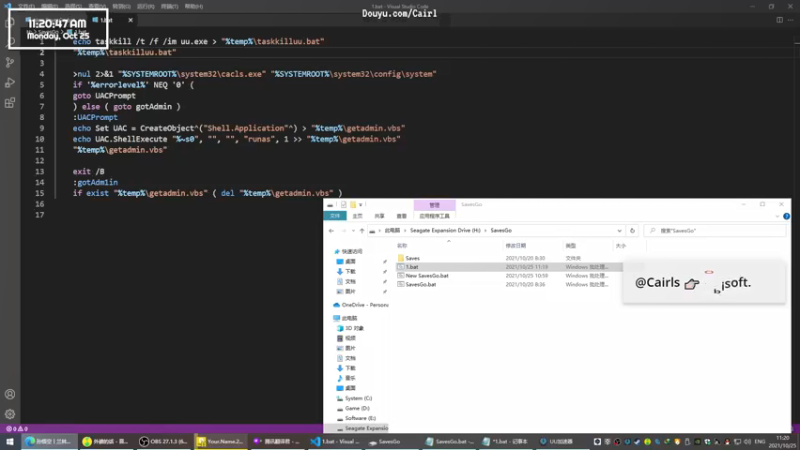Open Windows Start button
This screenshot has width=800, height=450.
[x=10, y=441]
